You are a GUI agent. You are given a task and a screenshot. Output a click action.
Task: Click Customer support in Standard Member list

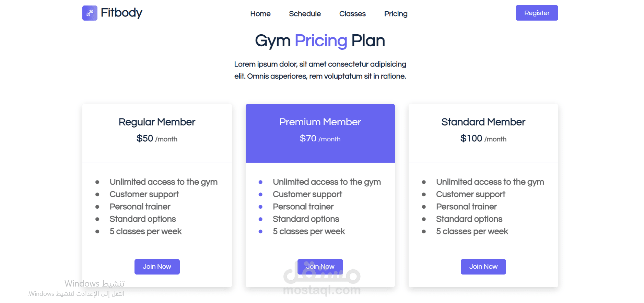pyautogui.click(x=470, y=194)
